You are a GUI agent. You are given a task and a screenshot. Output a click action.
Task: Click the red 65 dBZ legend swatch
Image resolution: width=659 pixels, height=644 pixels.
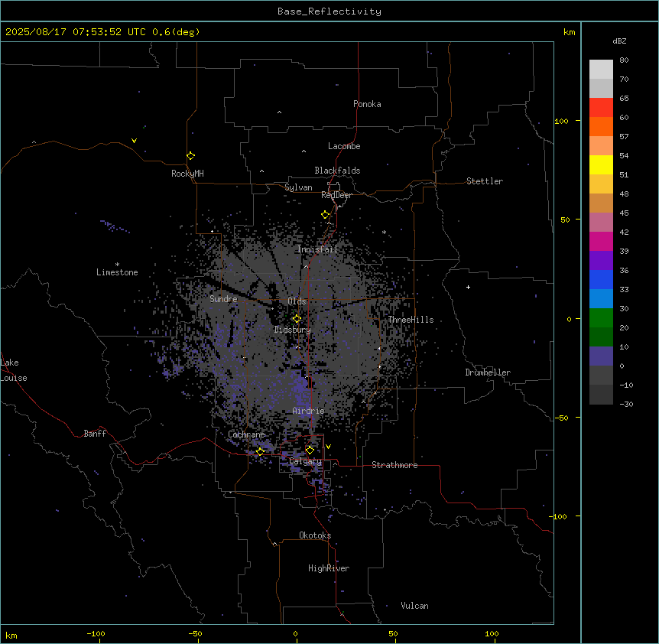pyautogui.click(x=601, y=108)
